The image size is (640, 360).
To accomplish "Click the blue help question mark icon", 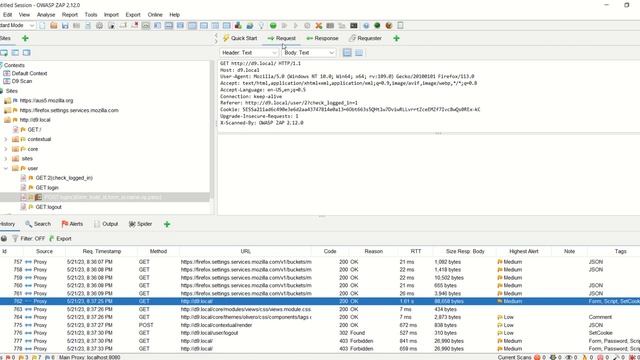I will tap(366, 25).
